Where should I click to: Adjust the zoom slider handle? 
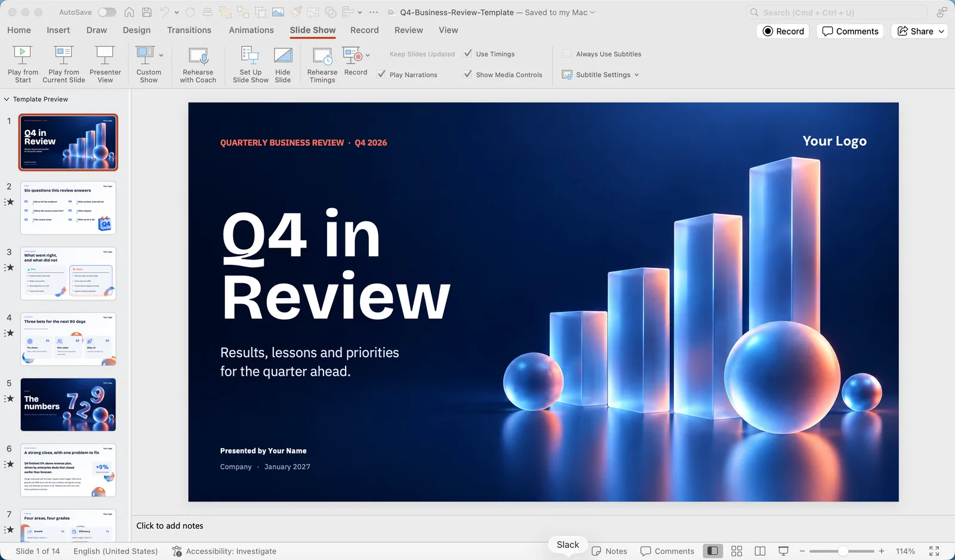pyautogui.click(x=843, y=551)
